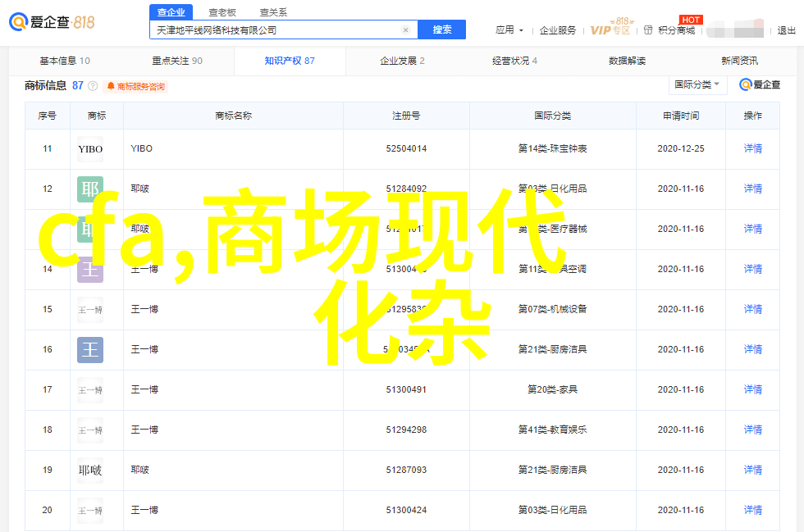Screen dimensions: 804x532
Task: Switch to the 基本信息 10 tab
Action: tap(65, 61)
